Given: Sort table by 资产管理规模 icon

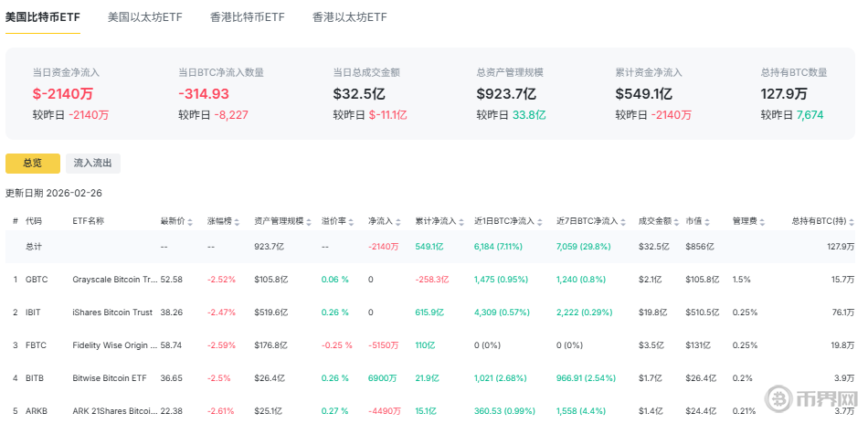Looking at the screenshot, I should [x=309, y=222].
